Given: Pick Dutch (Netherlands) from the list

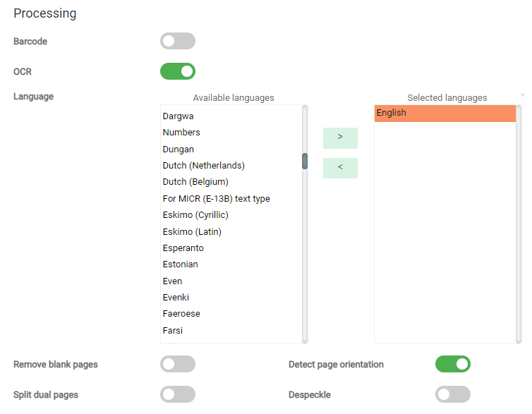Looking at the screenshot, I should (203, 166).
